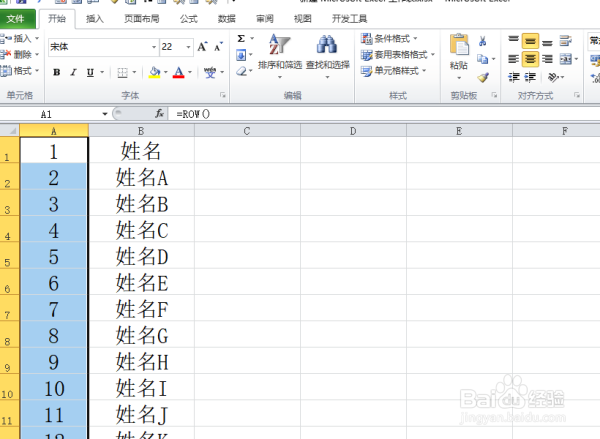This screenshot has width=600, height=439.
Task: Click the increase indent icon
Action: [x=530, y=78]
